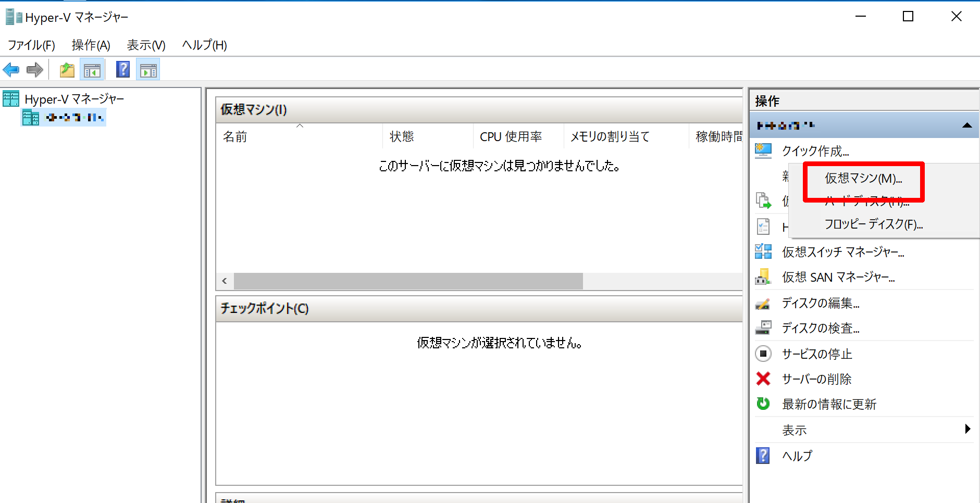This screenshot has height=503, width=980.
Task: Click the Forward arrow toolbar icon
Action: (35, 69)
